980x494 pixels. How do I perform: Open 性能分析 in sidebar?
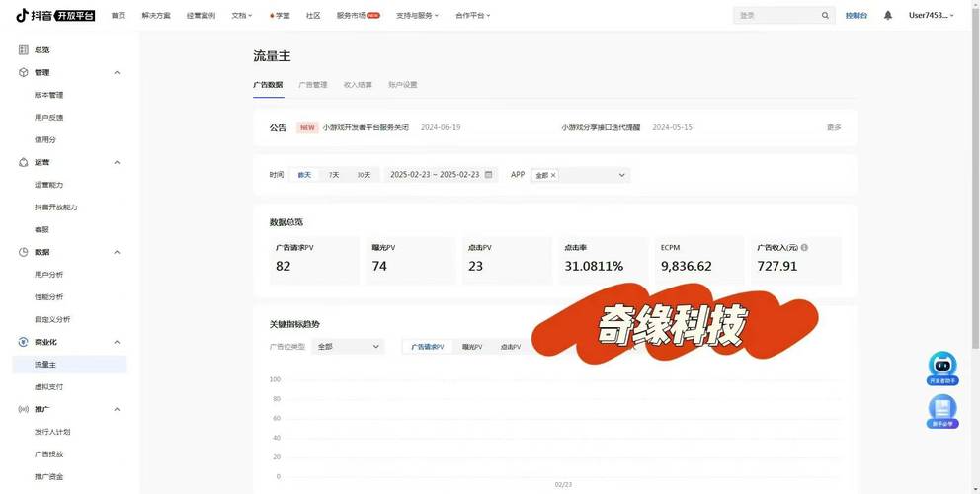(48, 297)
